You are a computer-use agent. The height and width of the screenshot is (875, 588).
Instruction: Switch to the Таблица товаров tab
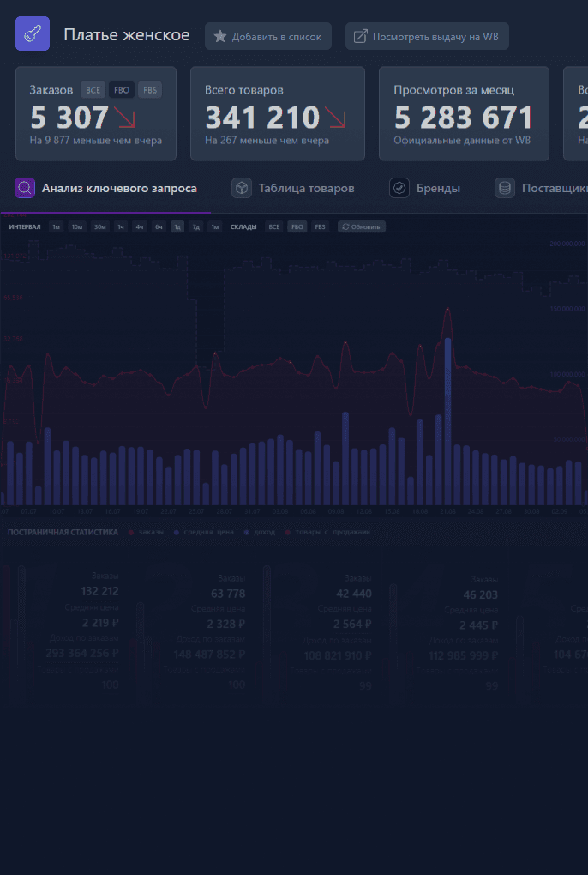point(293,188)
